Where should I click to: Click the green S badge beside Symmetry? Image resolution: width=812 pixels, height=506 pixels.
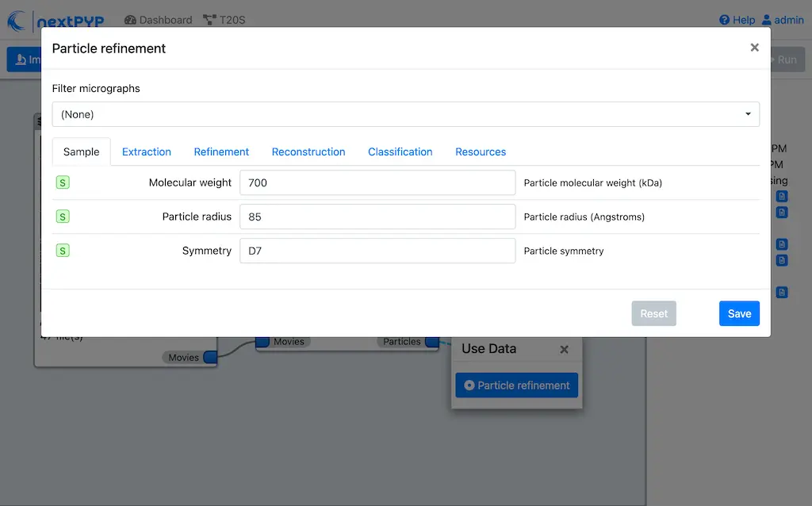[x=63, y=251]
